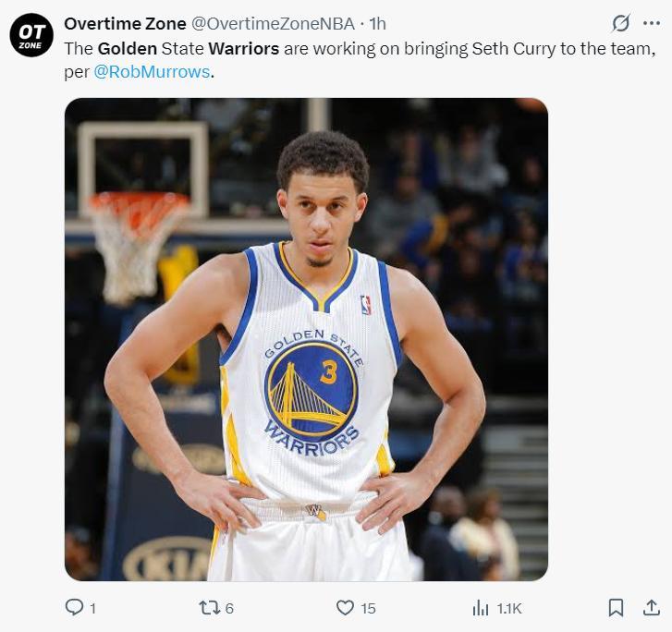Click the bold word Warriors in the tweet

tap(243, 48)
